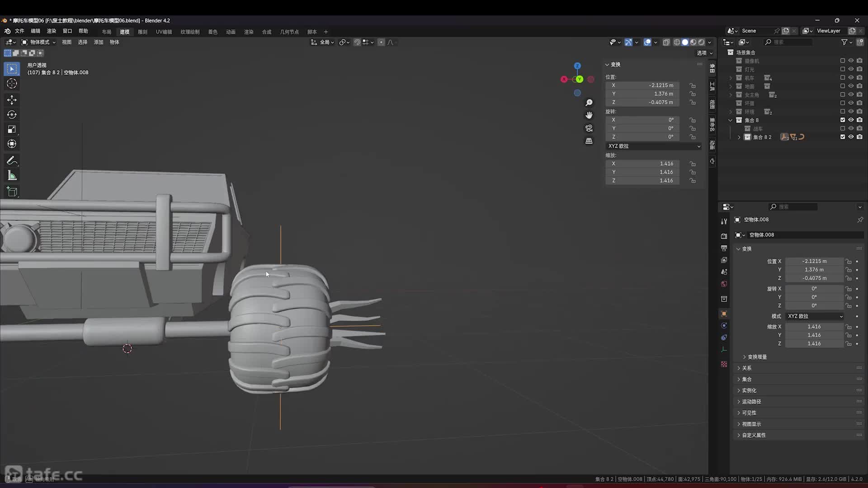This screenshot has width=868, height=488.
Task: Select the Rotate tool
Action: [12, 115]
